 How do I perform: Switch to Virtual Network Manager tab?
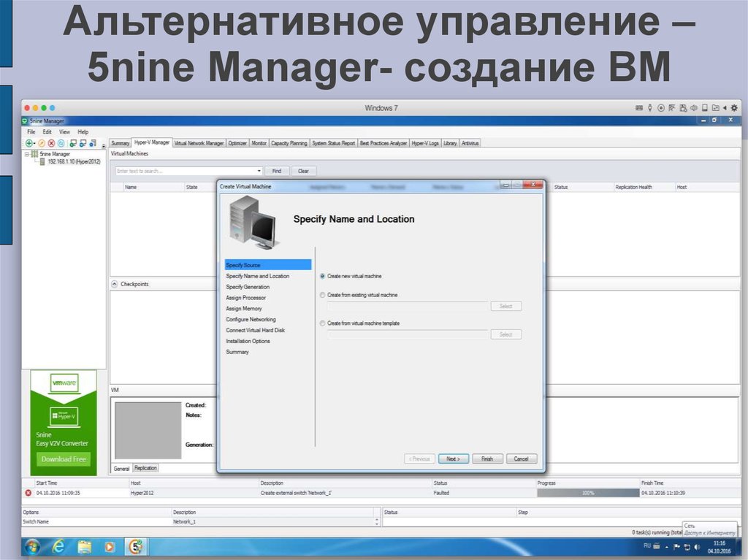(199, 143)
